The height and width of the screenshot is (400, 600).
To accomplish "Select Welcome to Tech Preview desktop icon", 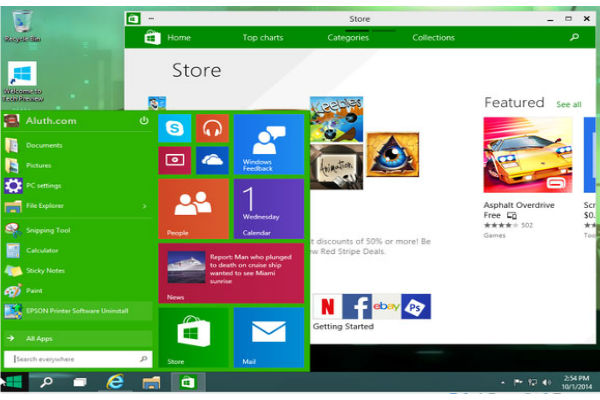I will (x=23, y=82).
